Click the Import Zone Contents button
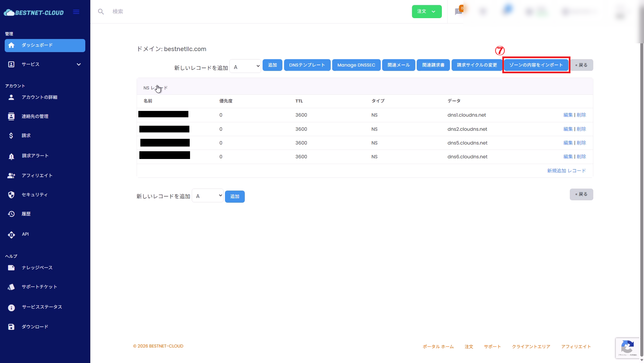Screen dimensions: 644x363 (x=536, y=65)
